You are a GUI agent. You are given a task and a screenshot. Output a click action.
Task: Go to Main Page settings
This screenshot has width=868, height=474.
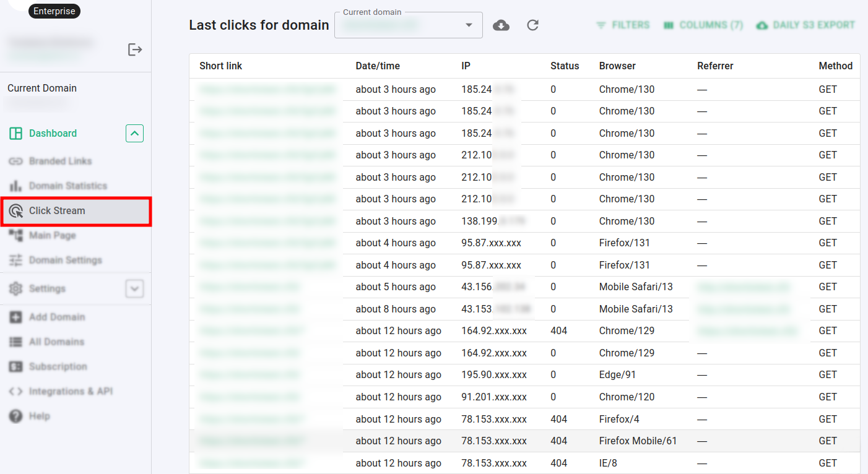[51, 235]
